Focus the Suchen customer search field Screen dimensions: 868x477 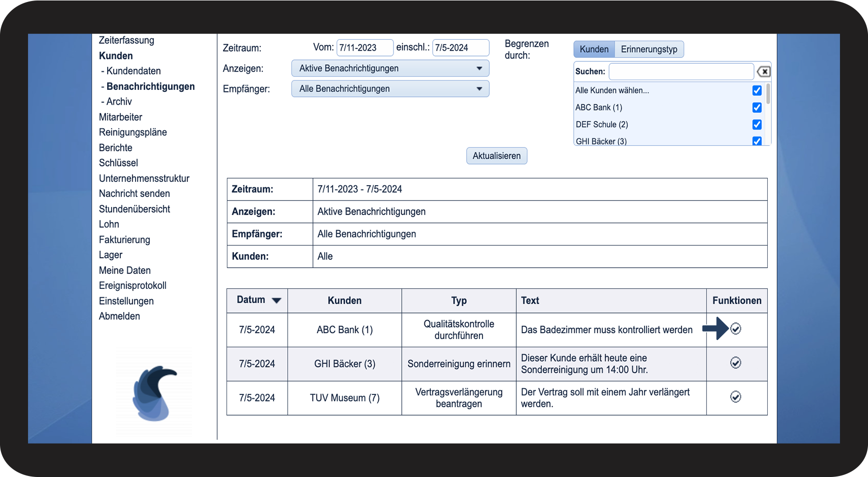point(681,72)
